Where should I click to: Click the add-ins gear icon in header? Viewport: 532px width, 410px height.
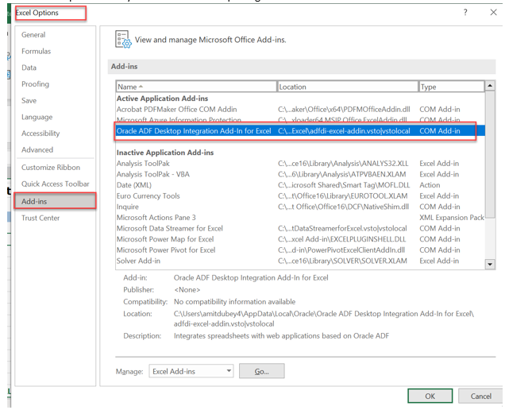click(123, 40)
